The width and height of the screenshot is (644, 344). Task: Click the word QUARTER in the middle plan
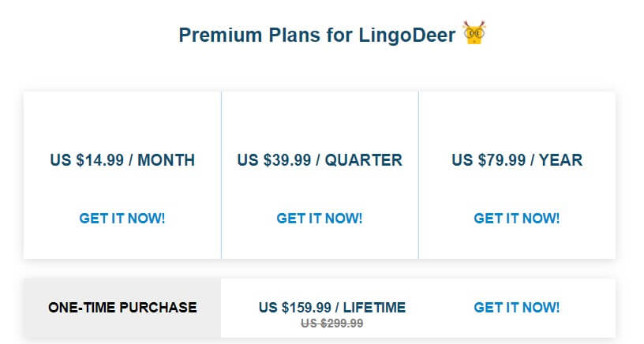click(x=364, y=160)
